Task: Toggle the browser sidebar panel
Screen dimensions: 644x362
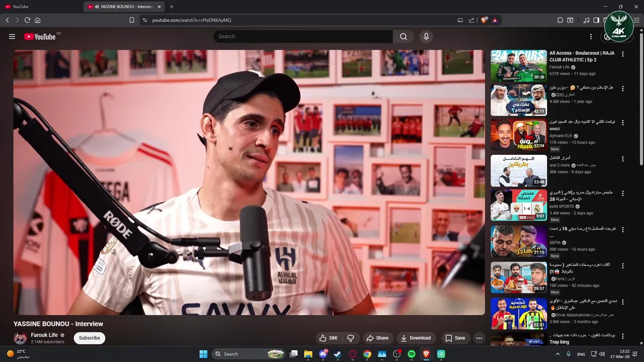Action: (596, 20)
